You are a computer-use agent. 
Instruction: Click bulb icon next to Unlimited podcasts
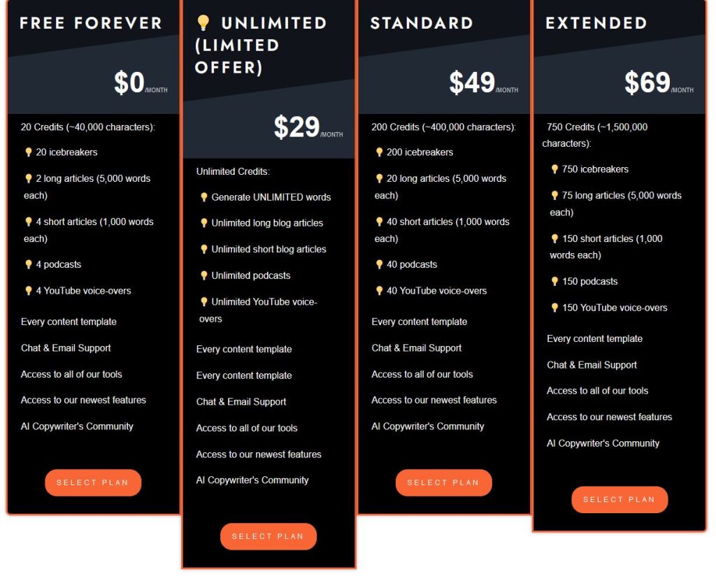click(x=203, y=275)
